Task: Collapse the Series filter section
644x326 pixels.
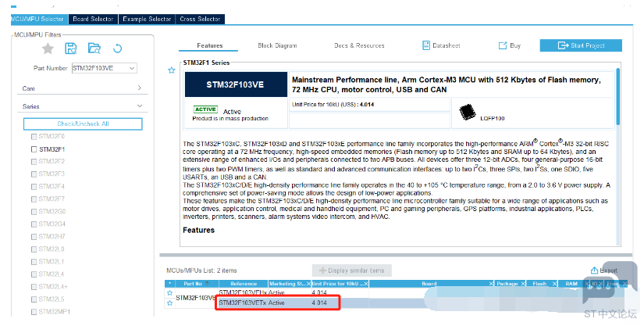Action: pyautogui.click(x=140, y=106)
